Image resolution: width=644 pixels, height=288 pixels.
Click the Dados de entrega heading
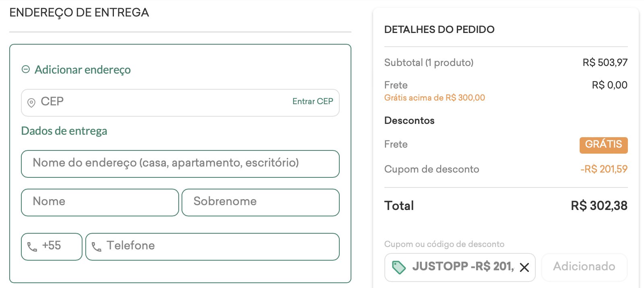pyautogui.click(x=64, y=131)
